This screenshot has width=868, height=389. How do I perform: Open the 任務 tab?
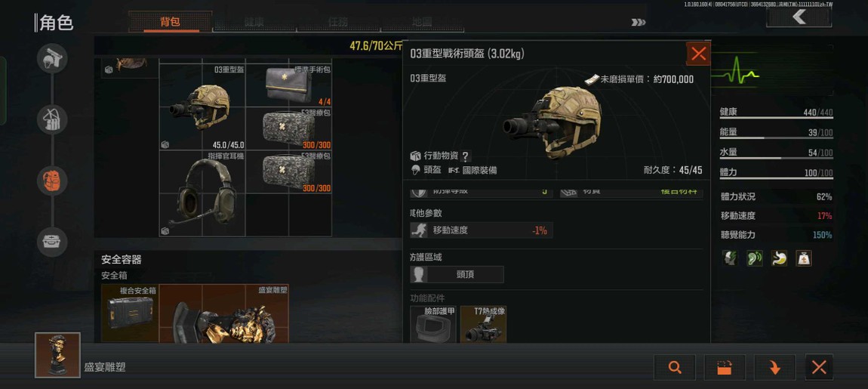coord(338,22)
